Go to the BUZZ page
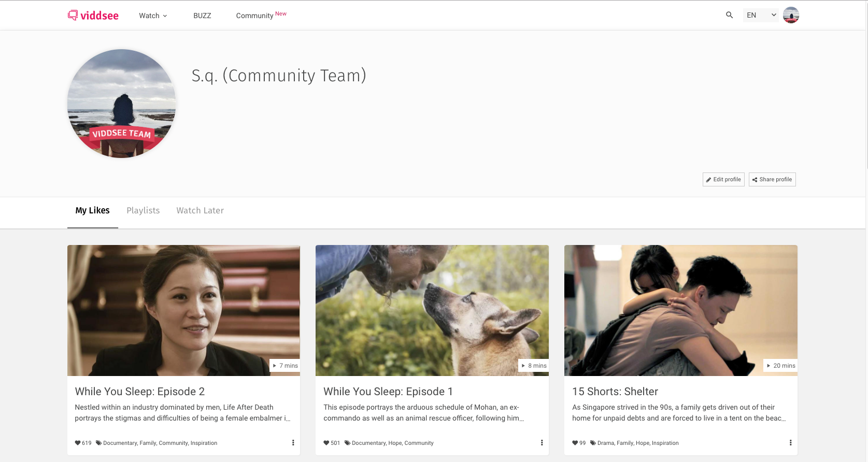 (x=202, y=16)
